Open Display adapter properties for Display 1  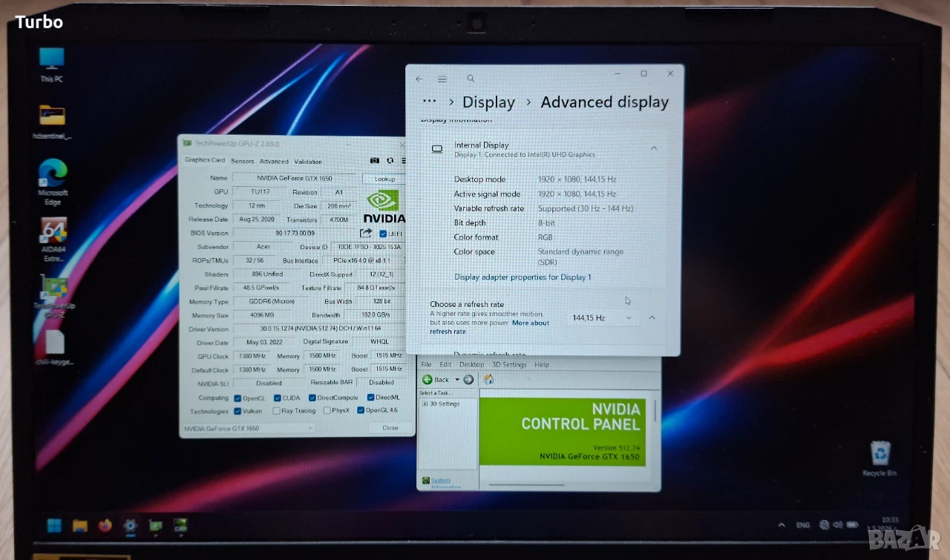tap(523, 277)
